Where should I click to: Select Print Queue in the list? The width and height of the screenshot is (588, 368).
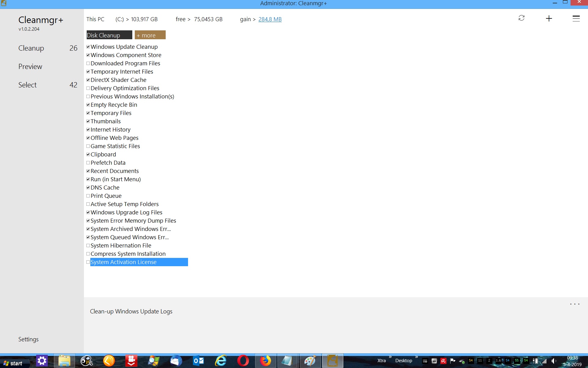pyautogui.click(x=106, y=196)
